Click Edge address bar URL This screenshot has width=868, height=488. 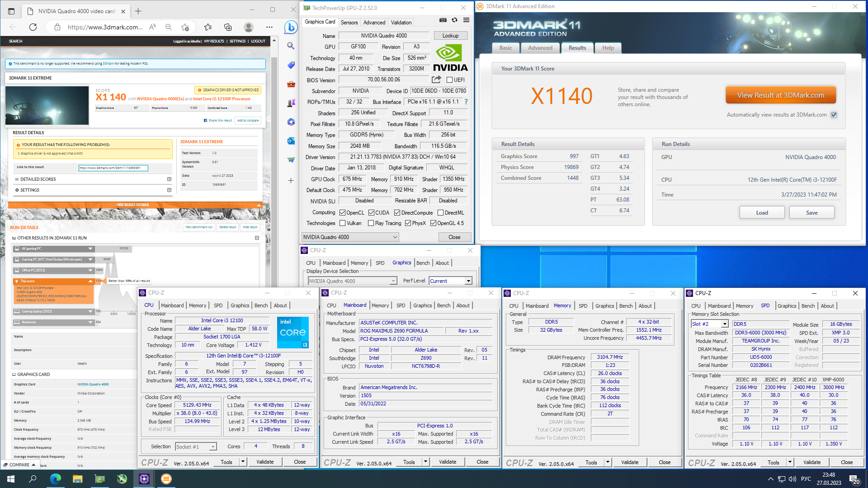click(105, 27)
